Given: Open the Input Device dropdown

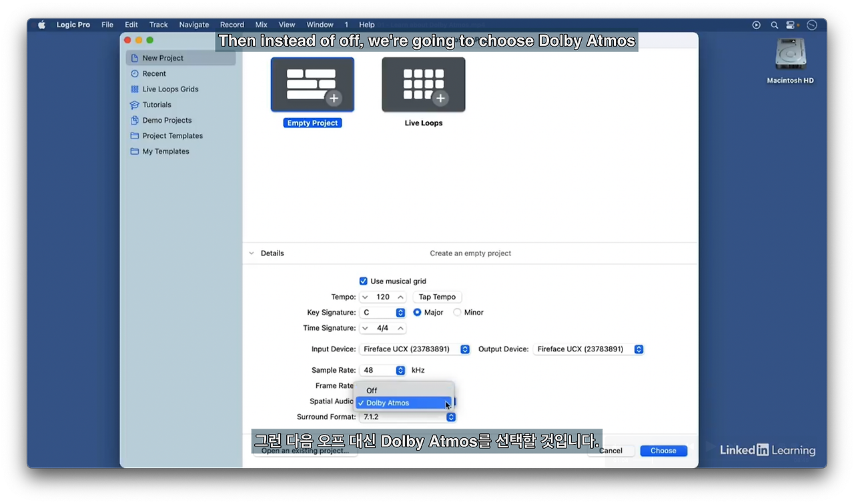Looking at the screenshot, I should [x=415, y=349].
